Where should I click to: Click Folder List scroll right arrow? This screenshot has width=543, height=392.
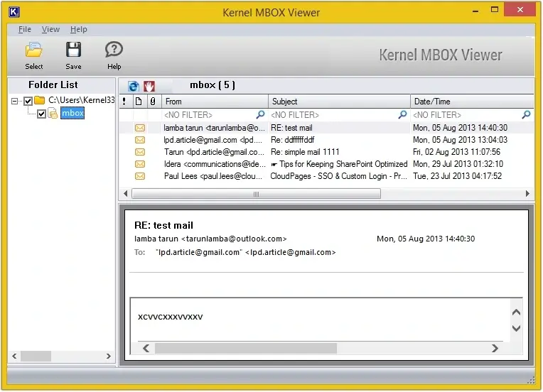point(109,356)
